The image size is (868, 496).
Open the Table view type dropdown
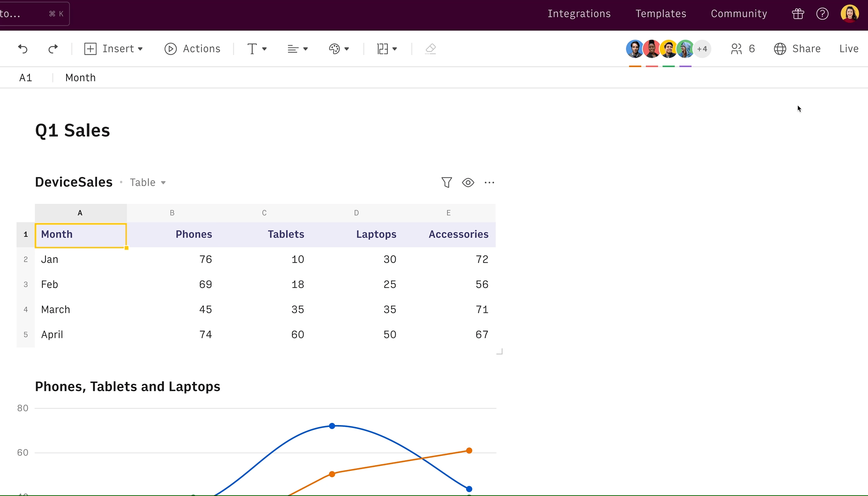click(148, 182)
